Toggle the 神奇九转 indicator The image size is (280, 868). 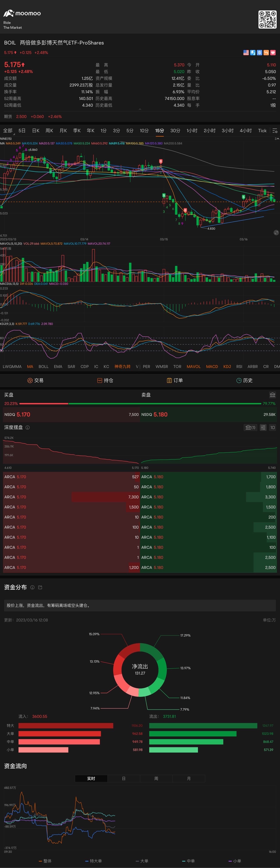122,366
